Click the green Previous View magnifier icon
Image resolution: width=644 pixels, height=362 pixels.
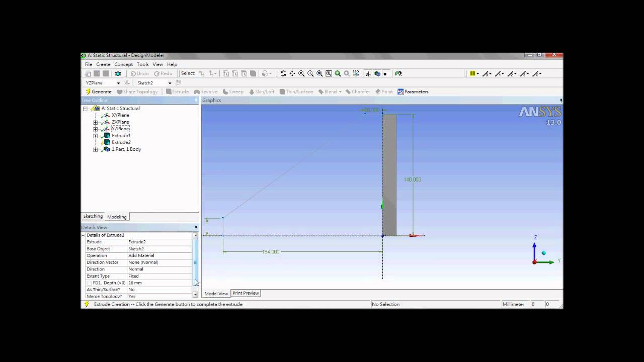coord(338,73)
